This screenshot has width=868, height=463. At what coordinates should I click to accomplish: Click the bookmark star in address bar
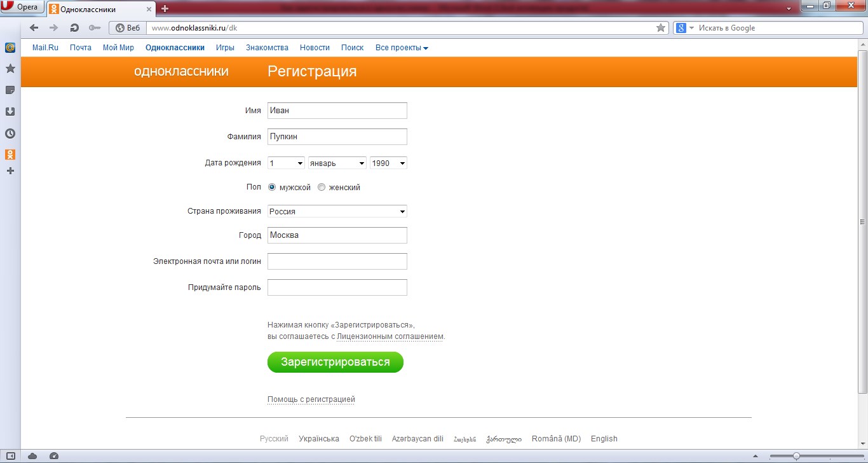tap(661, 28)
